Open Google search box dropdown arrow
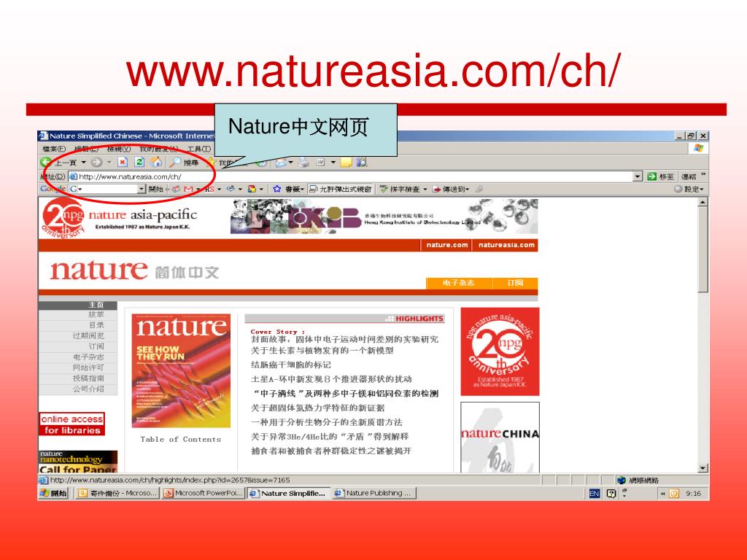The width and height of the screenshot is (747, 560). click(x=141, y=189)
